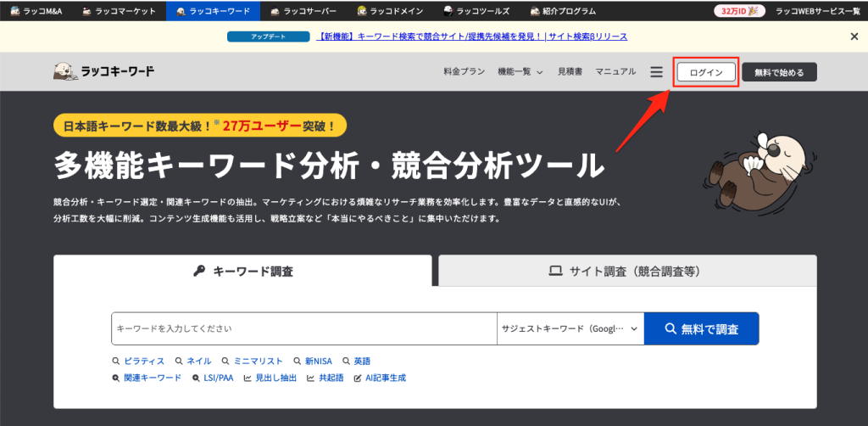
Task: Expand the 機能一覧 dropdown menu
Action: point(520,72)
